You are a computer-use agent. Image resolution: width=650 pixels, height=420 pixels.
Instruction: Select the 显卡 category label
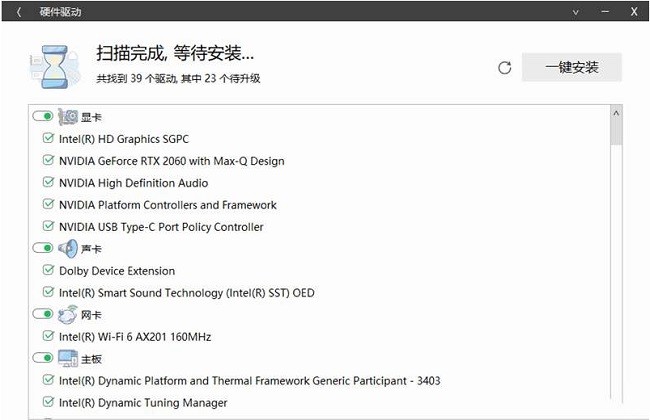(91, 117)
